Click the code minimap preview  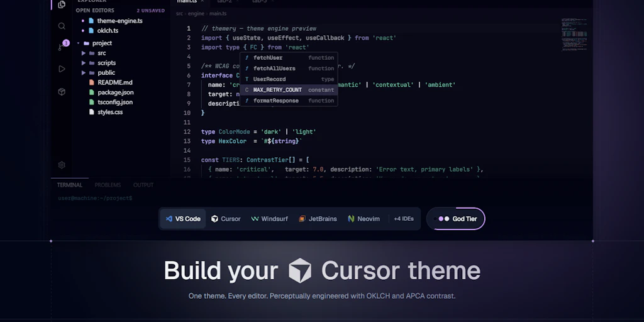(574, 35)
